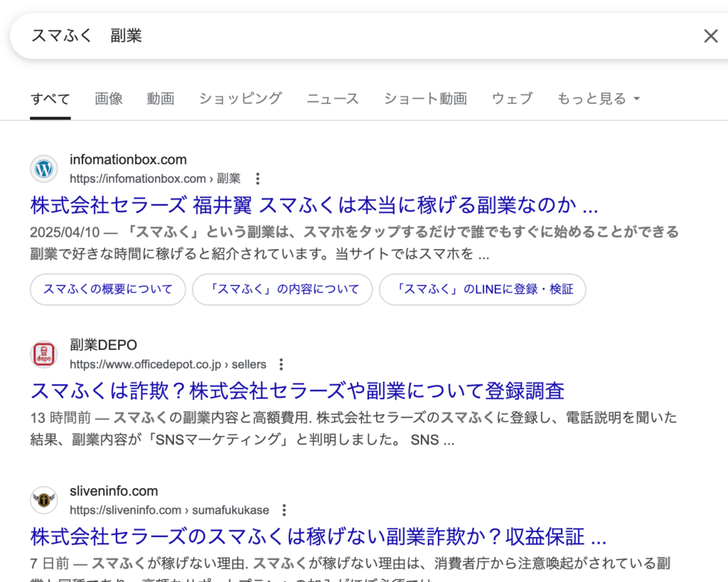Expand the もっと見る dropdown
The height and width of the screenshot is (582, 728).
tap(599, 98)
